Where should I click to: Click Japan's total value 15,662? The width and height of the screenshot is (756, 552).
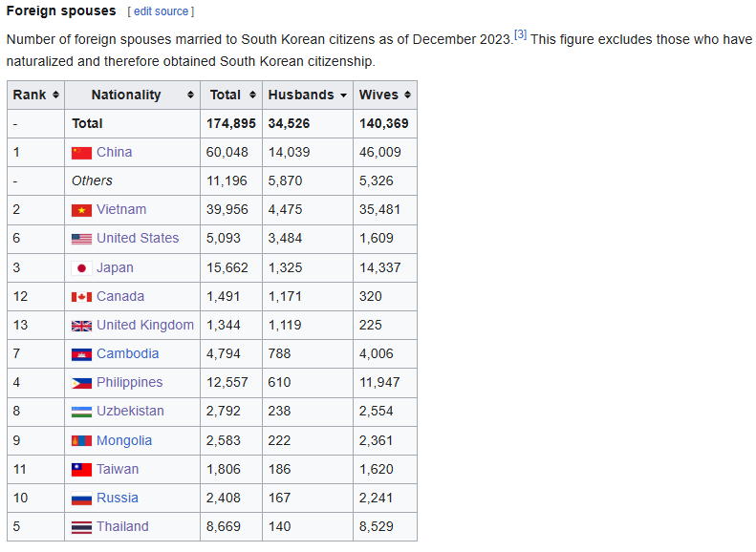(227, 267)
